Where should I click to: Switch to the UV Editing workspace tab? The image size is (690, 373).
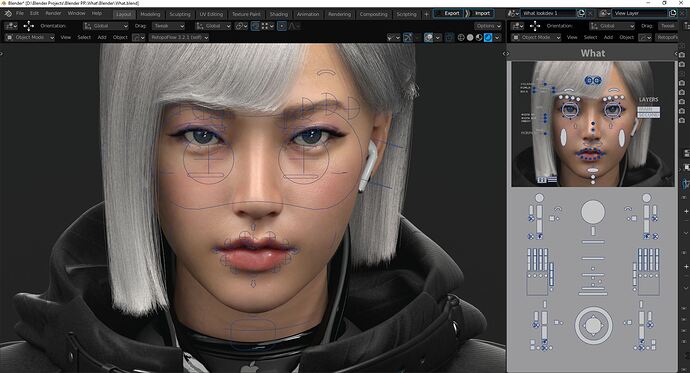coord(211,14)
